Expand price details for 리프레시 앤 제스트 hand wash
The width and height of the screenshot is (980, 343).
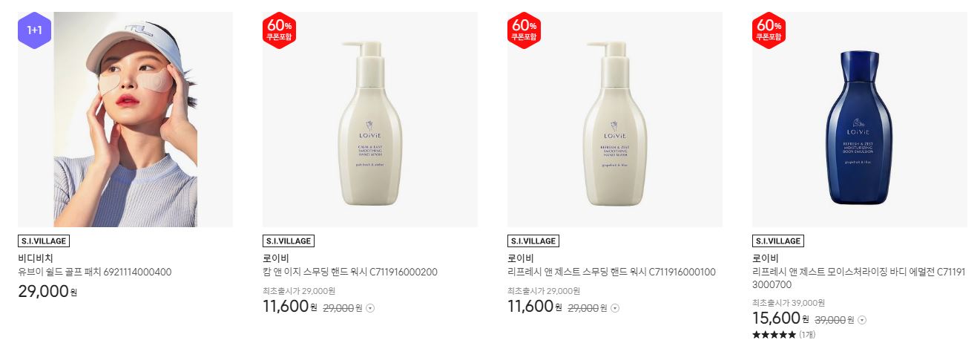pos(615,308)
